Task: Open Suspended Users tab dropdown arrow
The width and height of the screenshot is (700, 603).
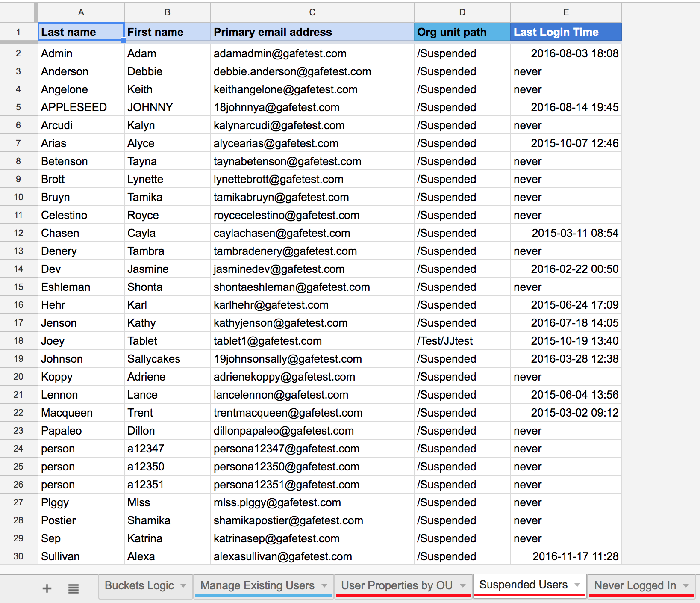Action: (577, 585)
